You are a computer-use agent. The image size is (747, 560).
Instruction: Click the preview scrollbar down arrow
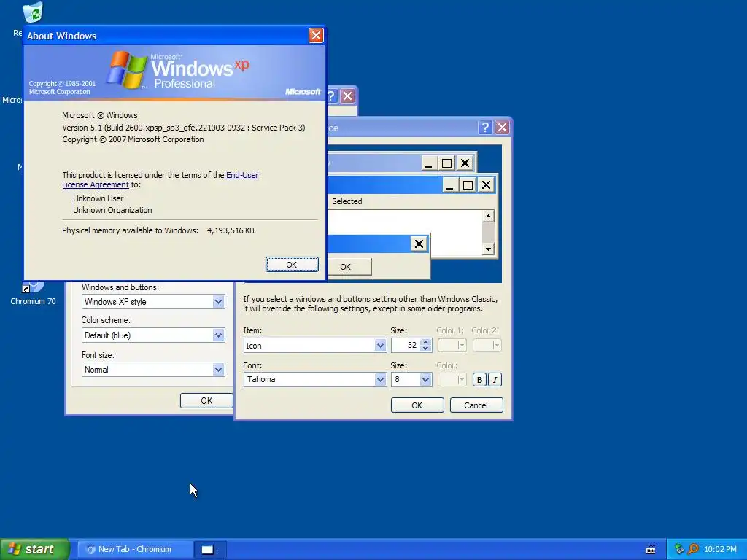click(488, 249)
